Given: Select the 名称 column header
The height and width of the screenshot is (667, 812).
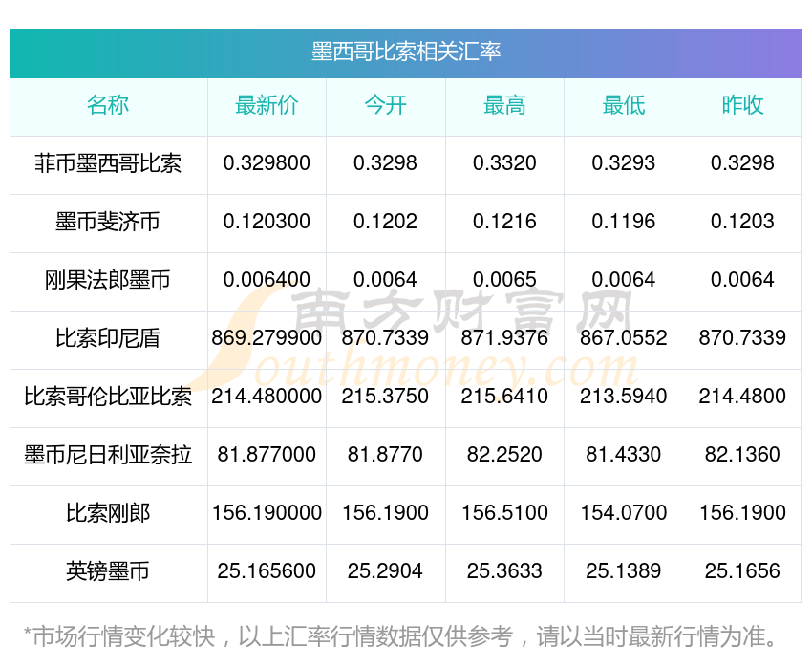Looking at the screenshot, I should coord(108,105).
